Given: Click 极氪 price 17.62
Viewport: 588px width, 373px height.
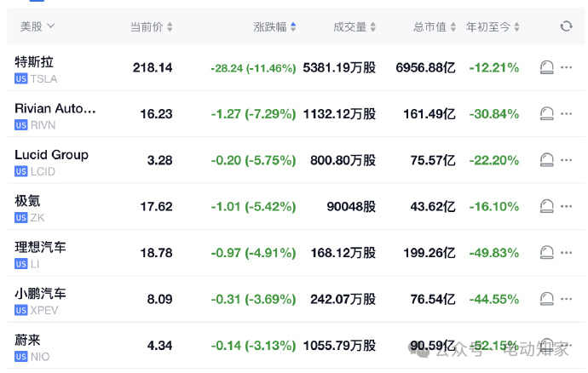Looking at the screenshot, I should [157, 206].
